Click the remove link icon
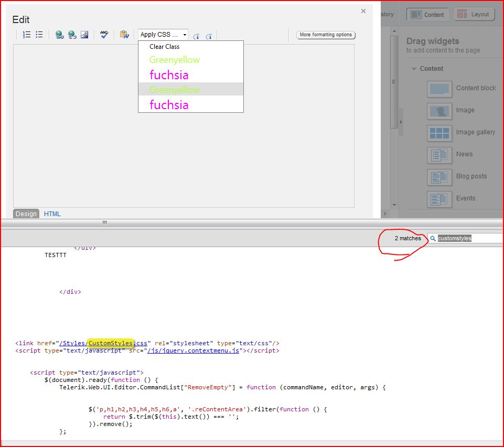 pyautogui.click(x=72, y=35)
